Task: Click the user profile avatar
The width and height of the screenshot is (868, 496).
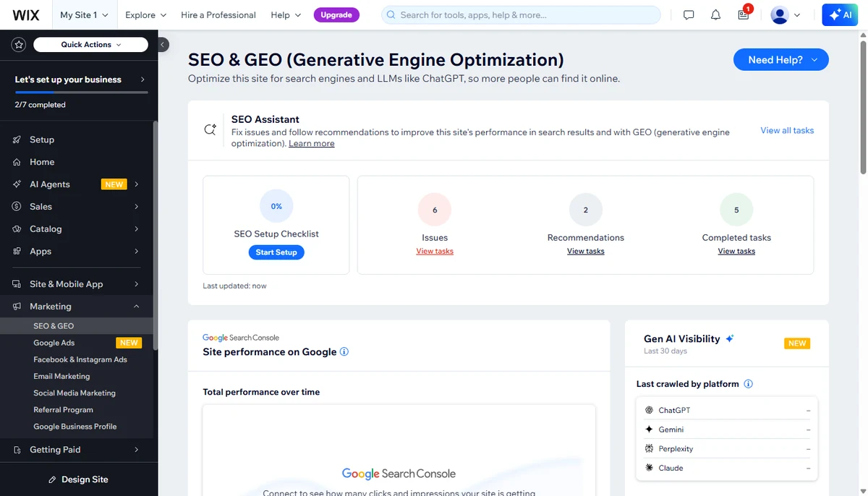Action: tap(779, 14)
